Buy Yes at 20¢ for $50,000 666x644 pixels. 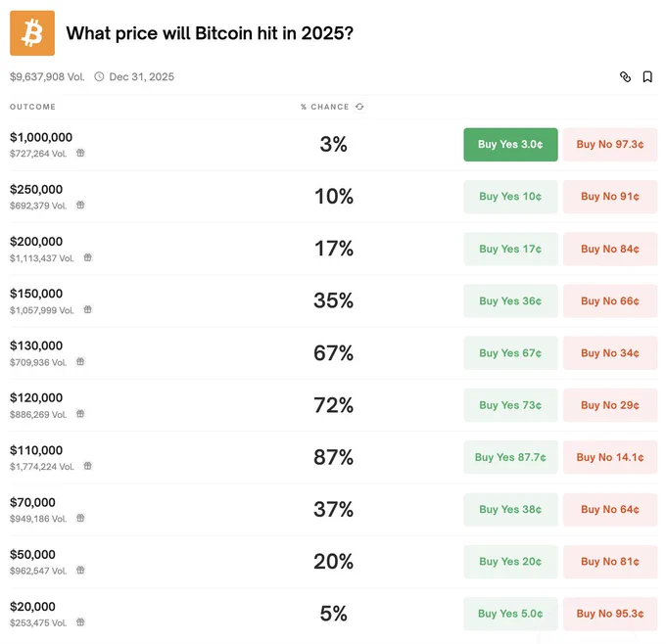point(510,562)
